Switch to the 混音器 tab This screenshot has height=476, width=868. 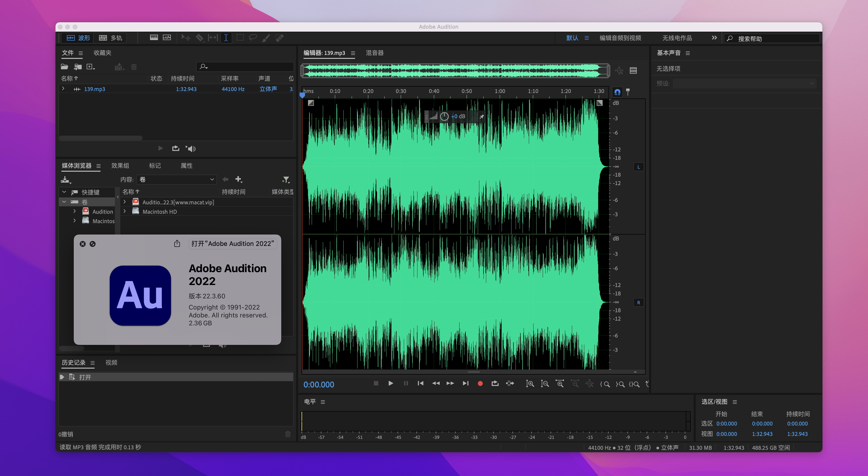(375, 53)
